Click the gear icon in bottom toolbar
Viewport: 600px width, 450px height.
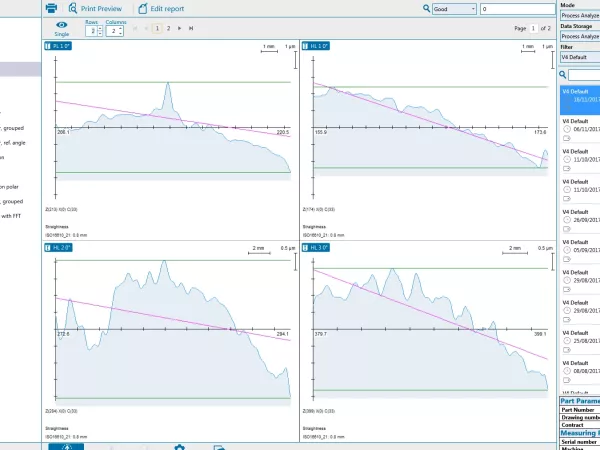coord(180,446)
